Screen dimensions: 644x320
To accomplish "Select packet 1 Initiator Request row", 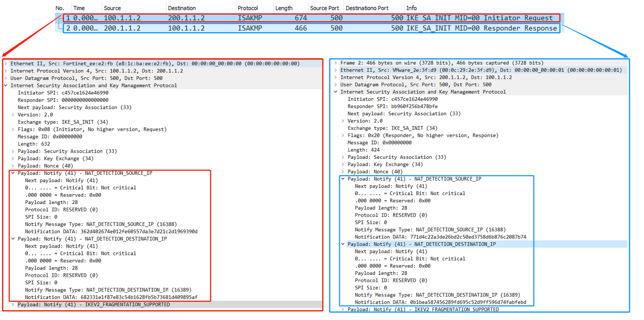I will 310,18.
